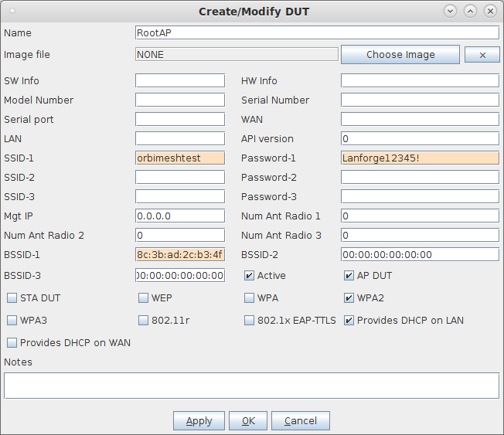
Task: Click inside the Notes text area
Action: point(251,386)
